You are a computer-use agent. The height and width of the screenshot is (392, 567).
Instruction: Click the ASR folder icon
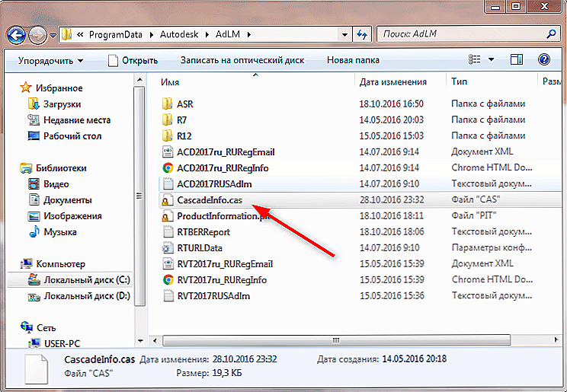[167, 104]
